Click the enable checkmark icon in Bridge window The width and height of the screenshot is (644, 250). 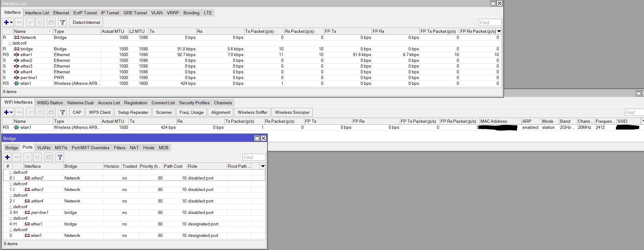click(28, 157)
